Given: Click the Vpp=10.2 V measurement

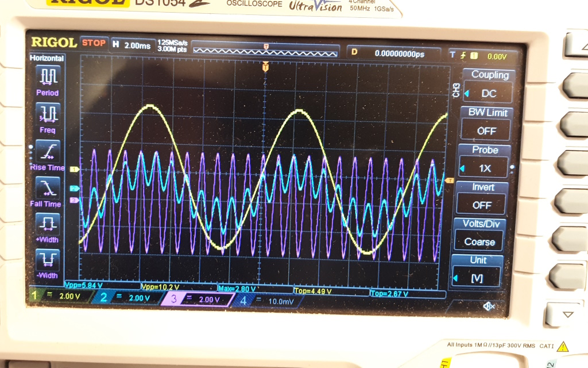Looking at the screenshot, I should tap(160, 287).
